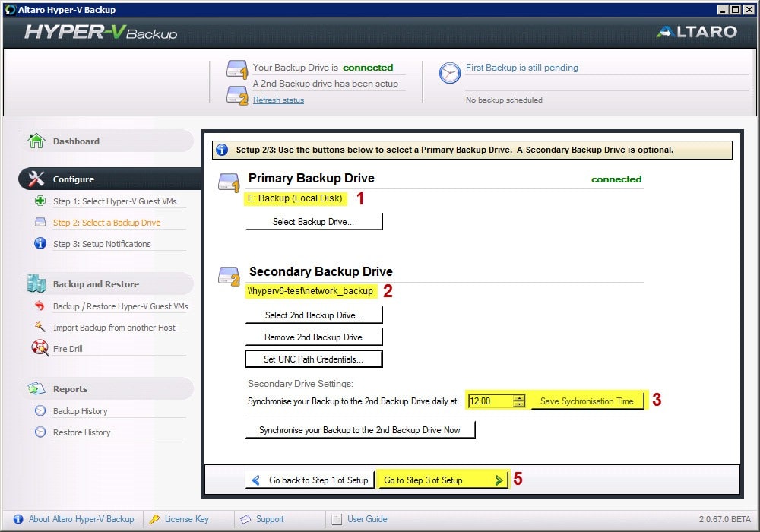Click Select Backup Drive button
Viewport: 760px width, 532px height.
coord(314,221)
